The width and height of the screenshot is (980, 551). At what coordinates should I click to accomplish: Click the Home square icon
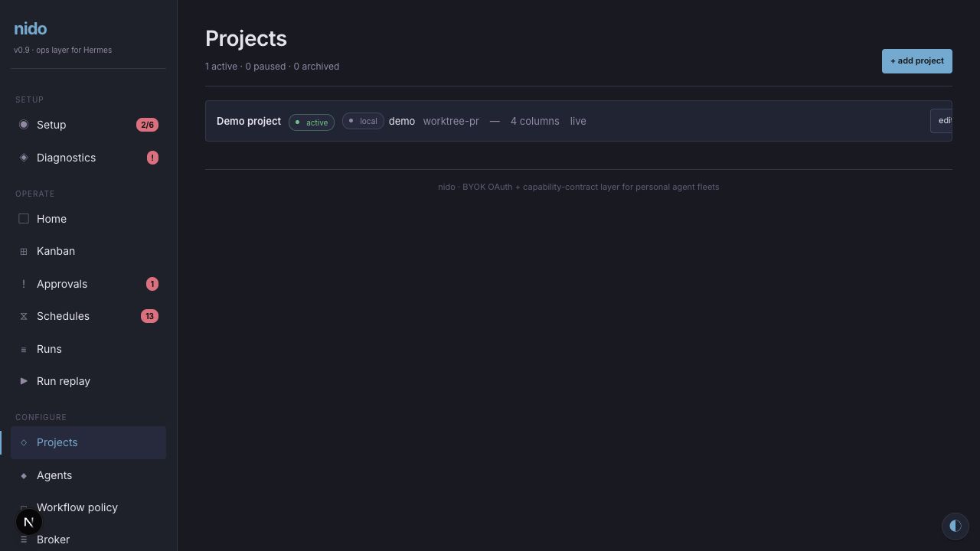24,219
